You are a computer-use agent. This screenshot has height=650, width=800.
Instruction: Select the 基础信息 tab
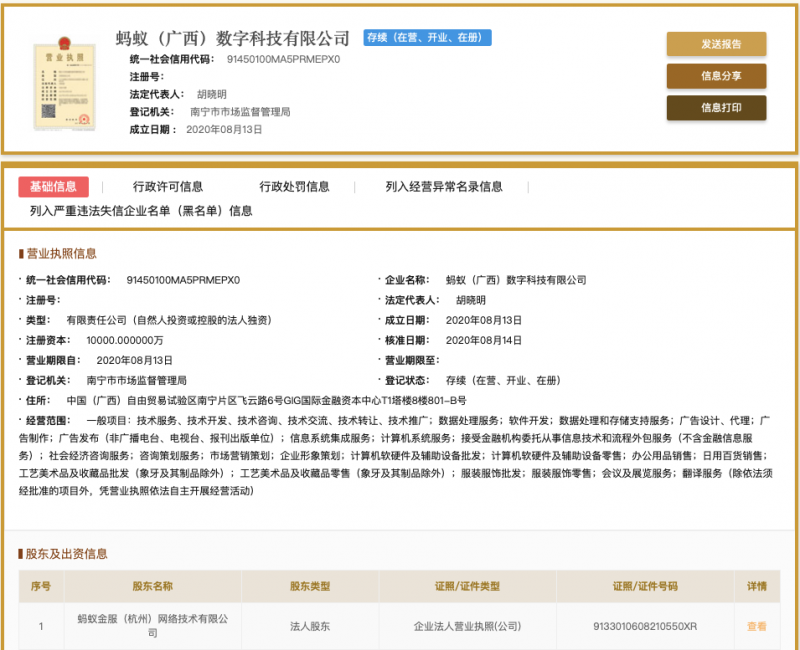pos(54,187)
